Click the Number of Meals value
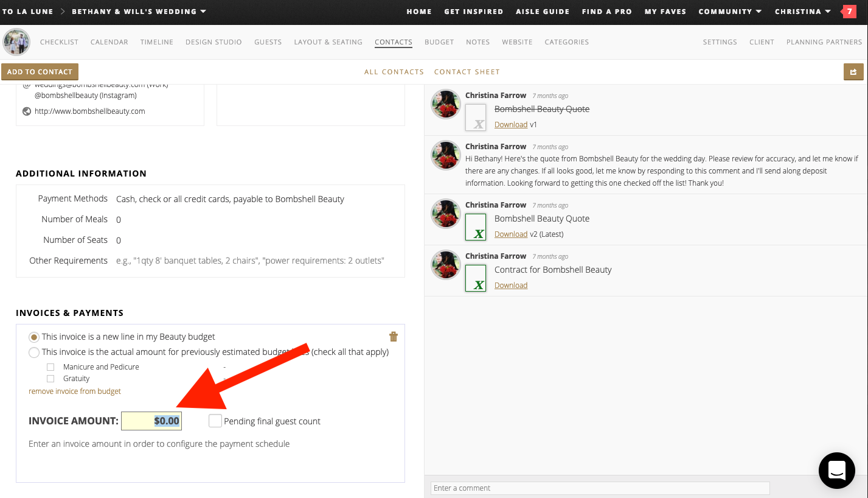This screenshot has width=868, height=498. pyautogui.click(x=119, y=220)
